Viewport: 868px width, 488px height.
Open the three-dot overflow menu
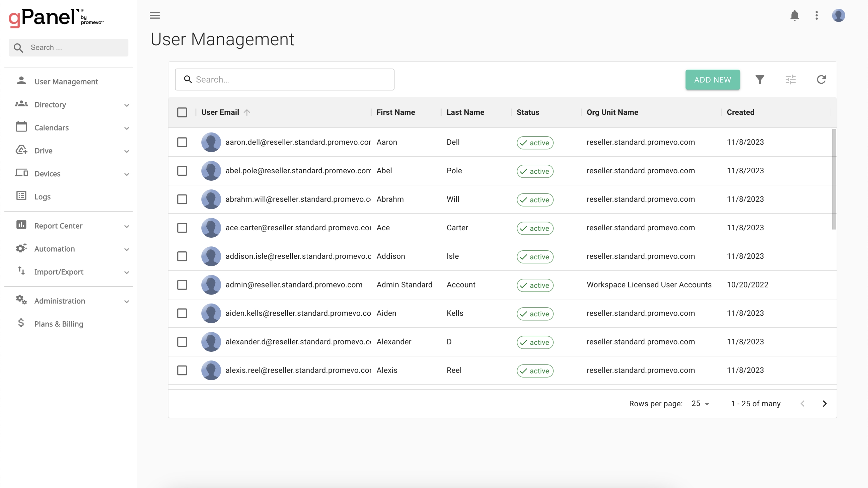(816, 16)
